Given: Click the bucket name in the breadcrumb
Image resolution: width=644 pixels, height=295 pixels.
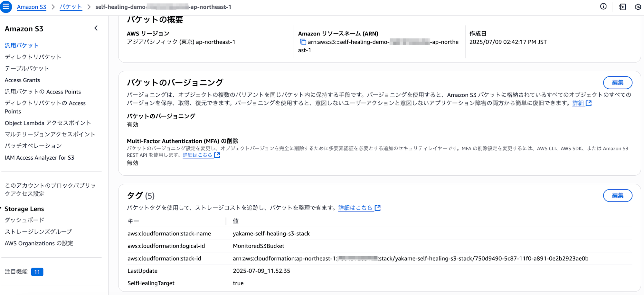Looking at the screenshot, I should pyautogui.click(x=163, y=7).
